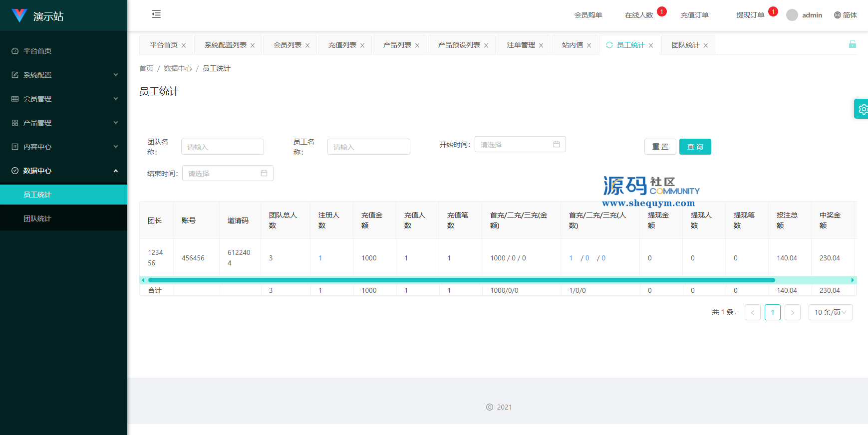
Task: Open calendar icon in 开始时间 field
Action: [557, 144]
